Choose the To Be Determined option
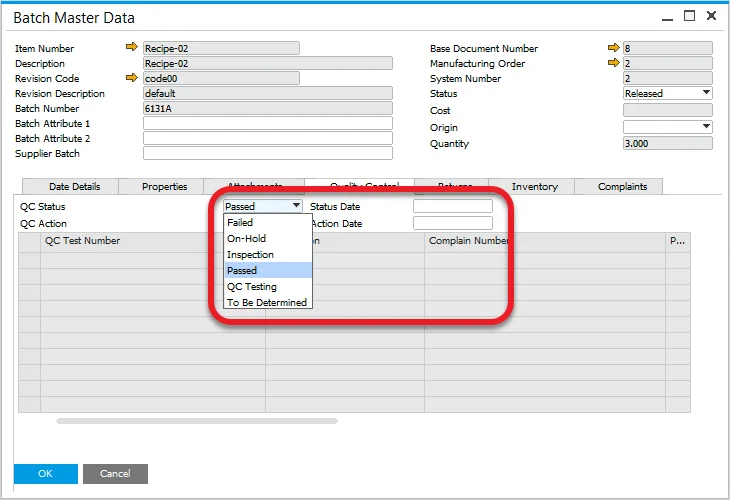This screenshot has width=730, height=500. [267, 302]
